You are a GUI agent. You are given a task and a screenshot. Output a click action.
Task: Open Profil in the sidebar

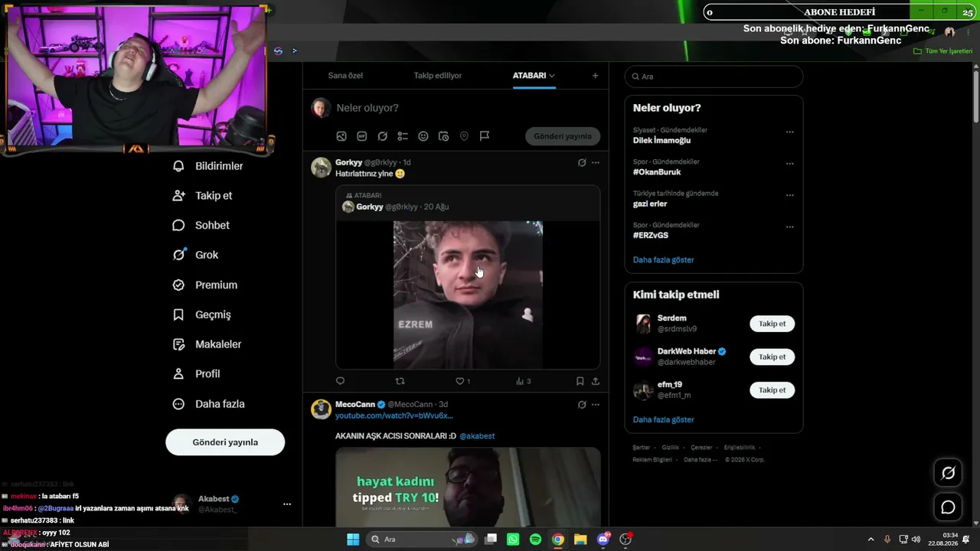197,374
